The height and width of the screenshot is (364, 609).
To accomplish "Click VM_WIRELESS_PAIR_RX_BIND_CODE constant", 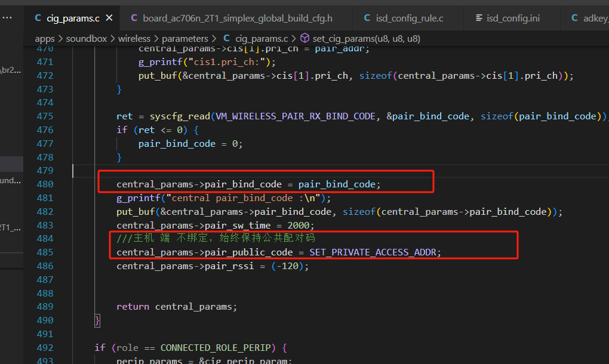I will tap(296, 116).
